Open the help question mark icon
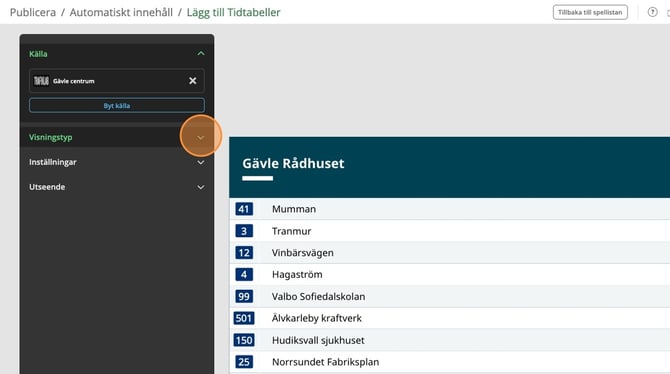The image size is (670, 374). (652, 12)
